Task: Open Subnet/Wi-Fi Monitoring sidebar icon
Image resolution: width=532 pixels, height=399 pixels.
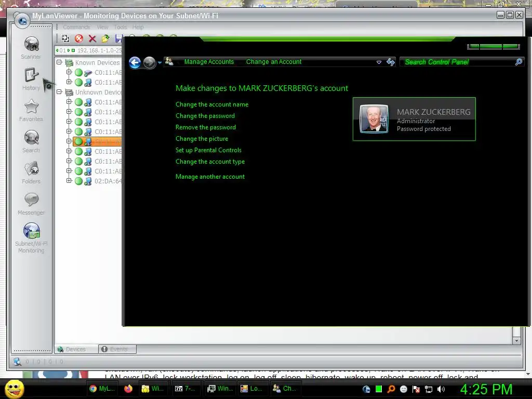Action: [31, 237]
